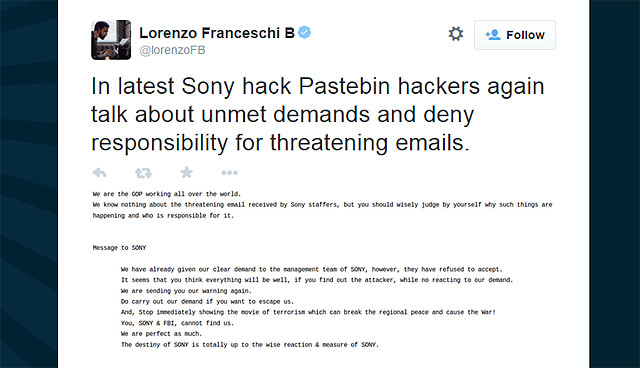Click the 'destiny of SONY' closing line
Image resolution: width=640 pixels, height=368 pixels.
click(250, 345)
